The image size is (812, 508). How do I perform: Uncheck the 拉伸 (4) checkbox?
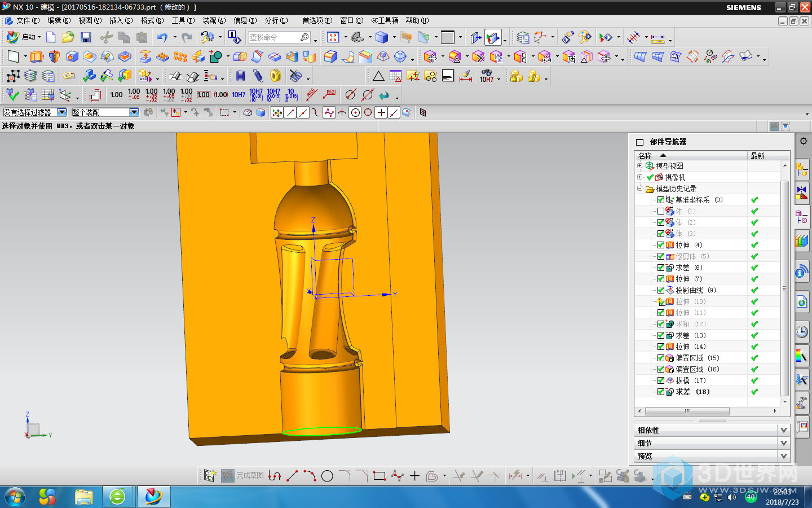point(661,245)
